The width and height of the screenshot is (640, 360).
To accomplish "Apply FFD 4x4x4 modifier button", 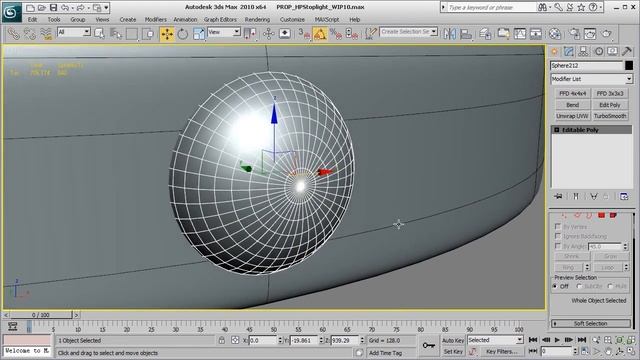I will click(572, 93).
